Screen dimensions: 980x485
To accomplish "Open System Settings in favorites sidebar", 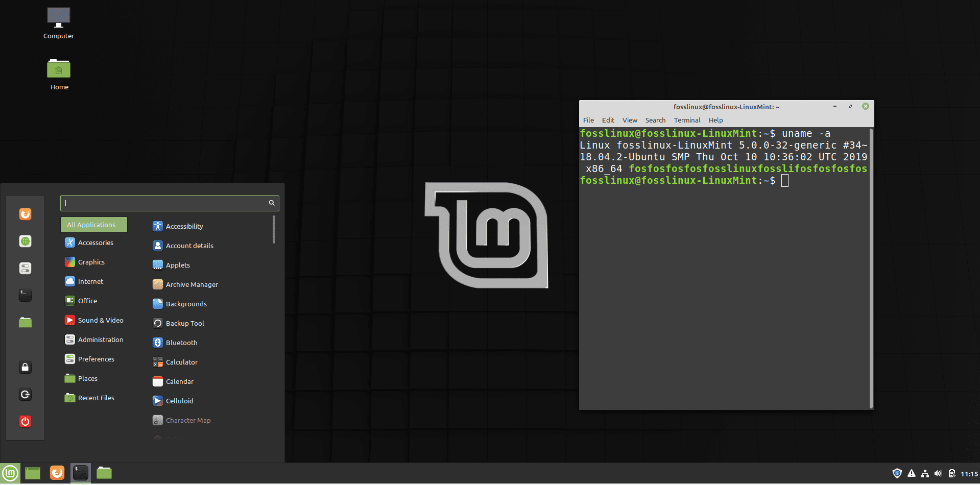I will [25, 268].
